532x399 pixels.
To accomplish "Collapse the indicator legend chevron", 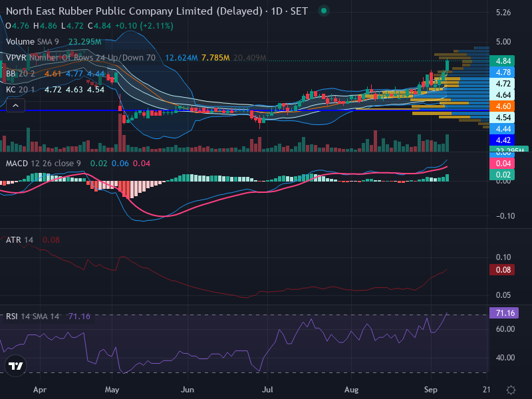I will pos(15,106).
